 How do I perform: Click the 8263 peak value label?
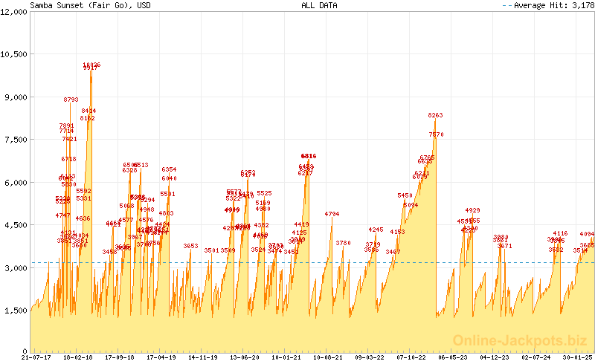tap(435, 115)
